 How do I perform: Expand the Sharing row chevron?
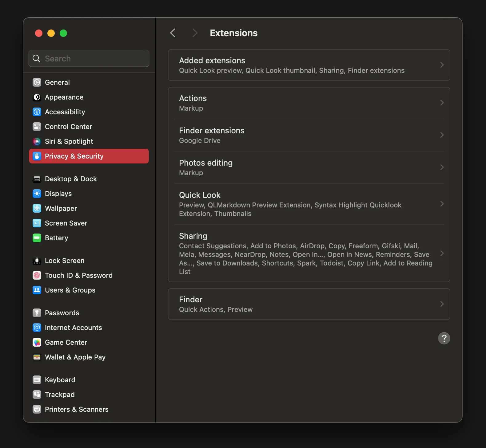(x=442, y=253)
